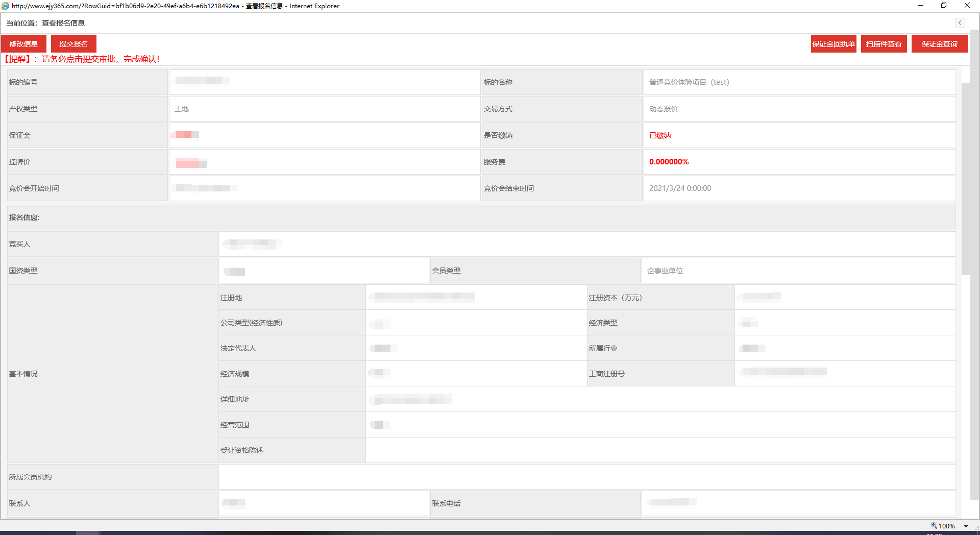The width and height of the screenshot is (980, 535).
Task: Click the 标的编号 label
Action: (x=23, y=82)
